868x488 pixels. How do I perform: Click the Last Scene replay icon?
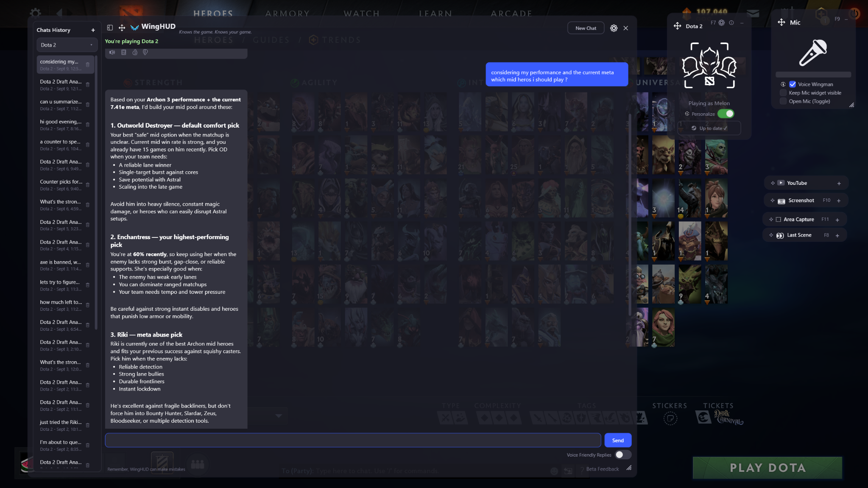(x=780, y=235)
